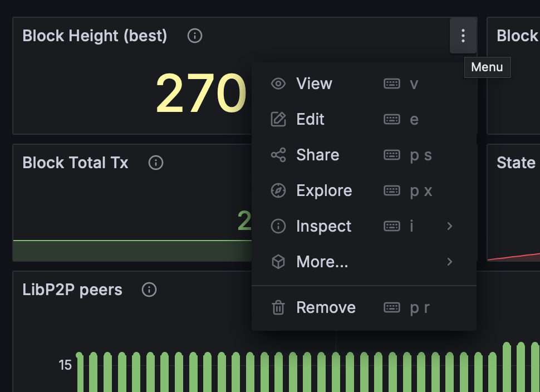
Task: Expand the Inspect submenu chevron
Action: click(x=449, y=226)
